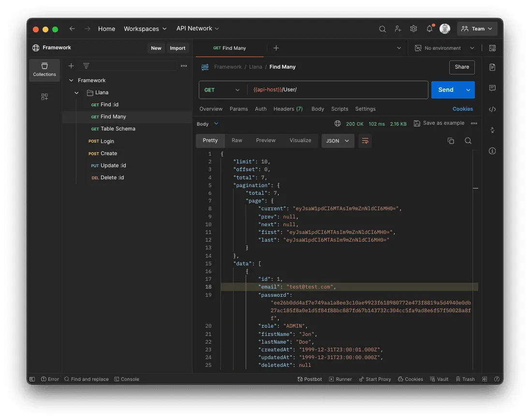Toggle the sidebar visibility icon
The height and width of the screenshot is (420, 530).
[x=32, y=379]
